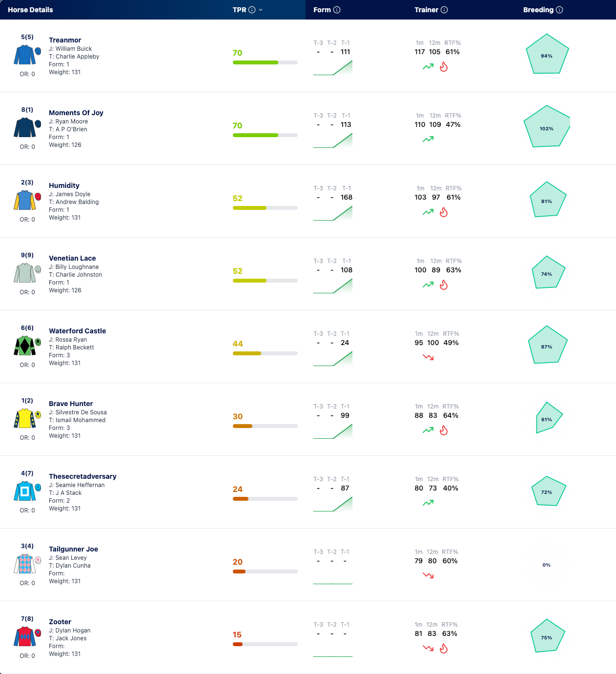
Task: Click Moments Of Joy upward trend icon
Action: (428, 139)
